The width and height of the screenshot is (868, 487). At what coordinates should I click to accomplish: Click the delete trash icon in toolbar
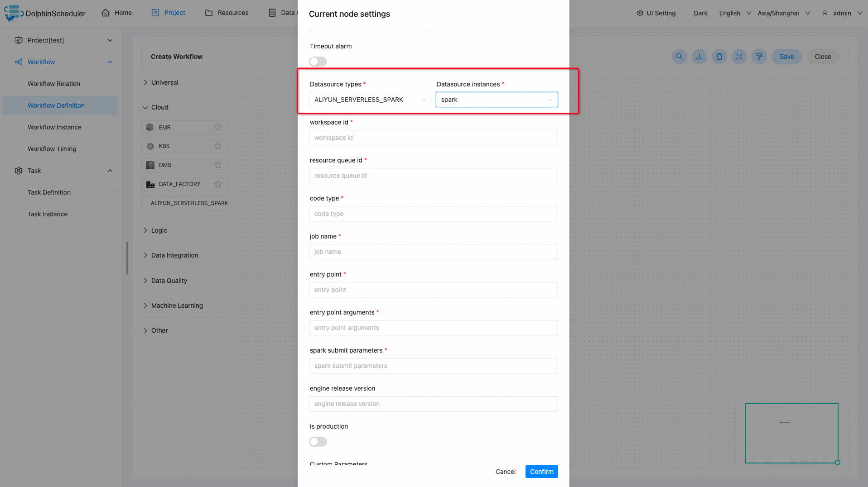point(719,57)
